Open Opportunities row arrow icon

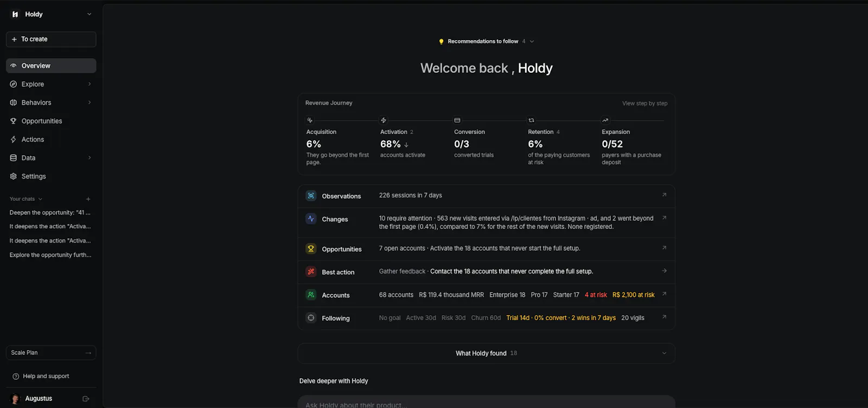pyautogui.click(x=664, y=248)
